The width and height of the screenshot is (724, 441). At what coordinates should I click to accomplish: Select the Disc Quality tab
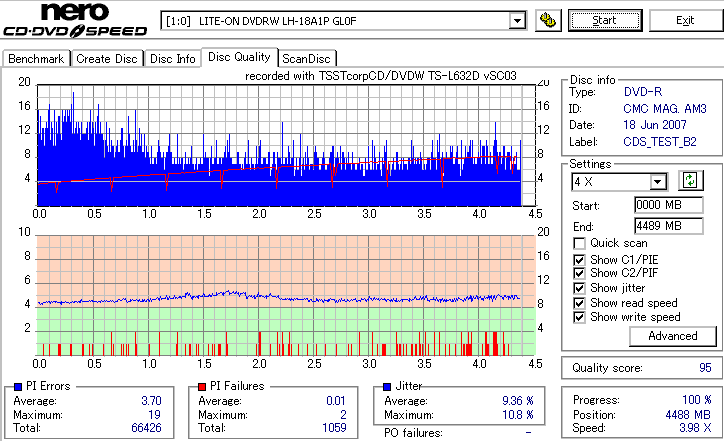pyautogui.click(x=239, y=57)
